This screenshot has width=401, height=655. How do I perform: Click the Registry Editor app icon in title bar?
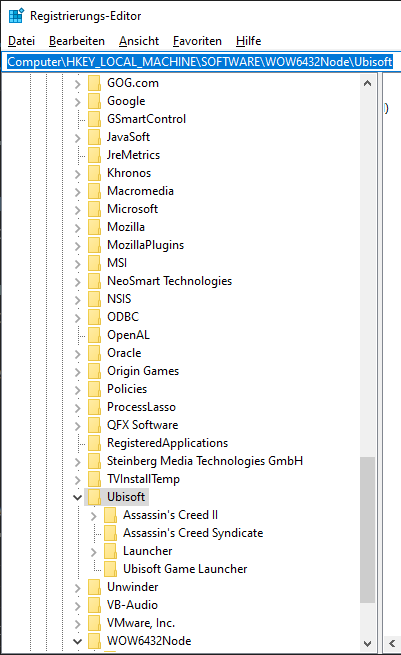point(16,15)
